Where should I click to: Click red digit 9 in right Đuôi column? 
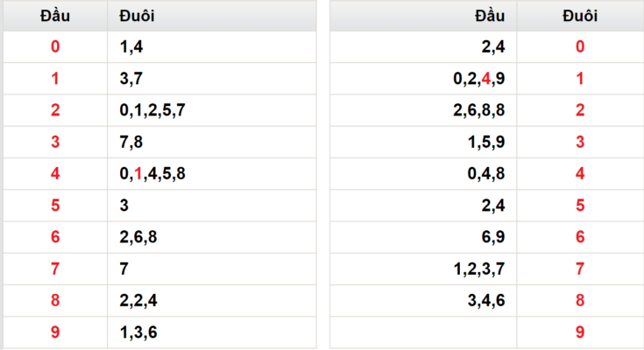point(580,332)
